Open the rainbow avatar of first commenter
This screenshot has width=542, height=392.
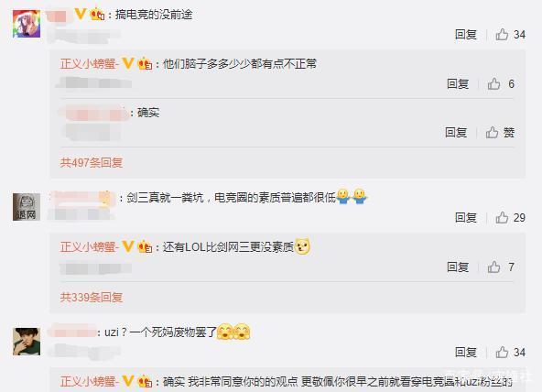pos(27,24)
